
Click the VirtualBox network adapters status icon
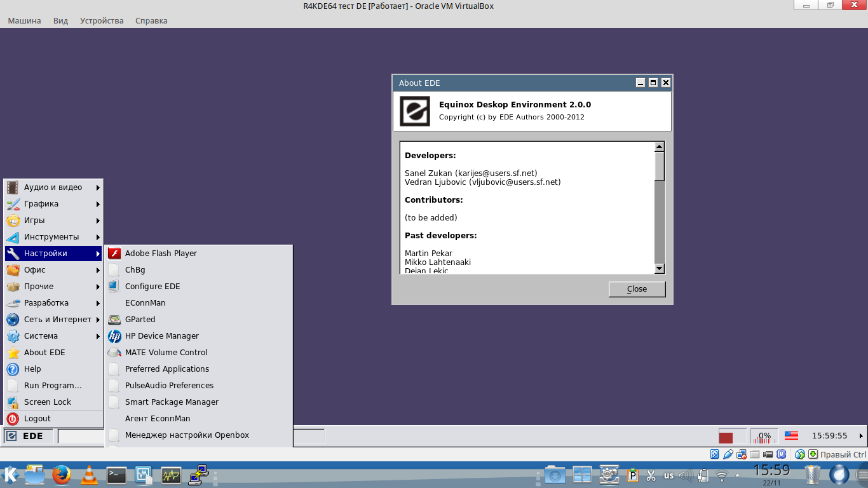click(x=741, y=454)
